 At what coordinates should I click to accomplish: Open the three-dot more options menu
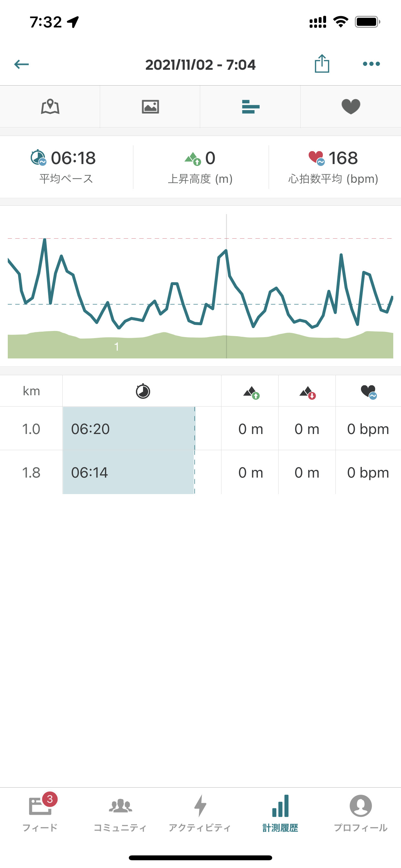(371, 64)
